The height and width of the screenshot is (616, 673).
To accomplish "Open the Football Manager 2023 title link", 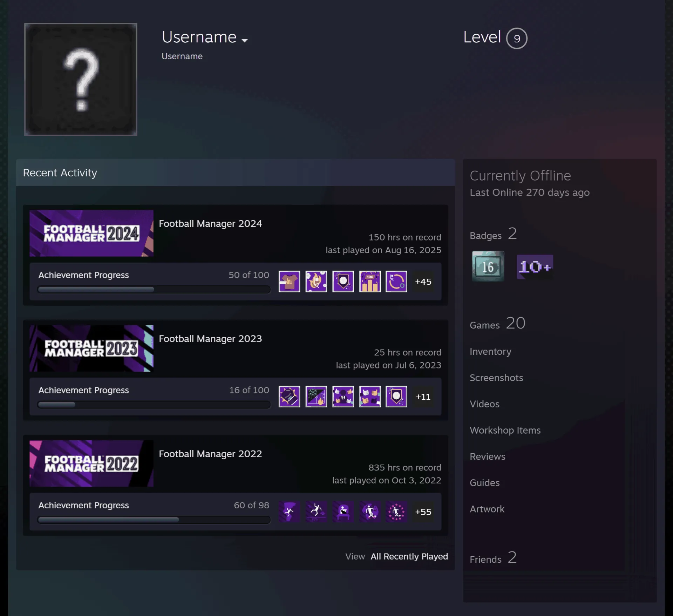I will pos(210,339).
